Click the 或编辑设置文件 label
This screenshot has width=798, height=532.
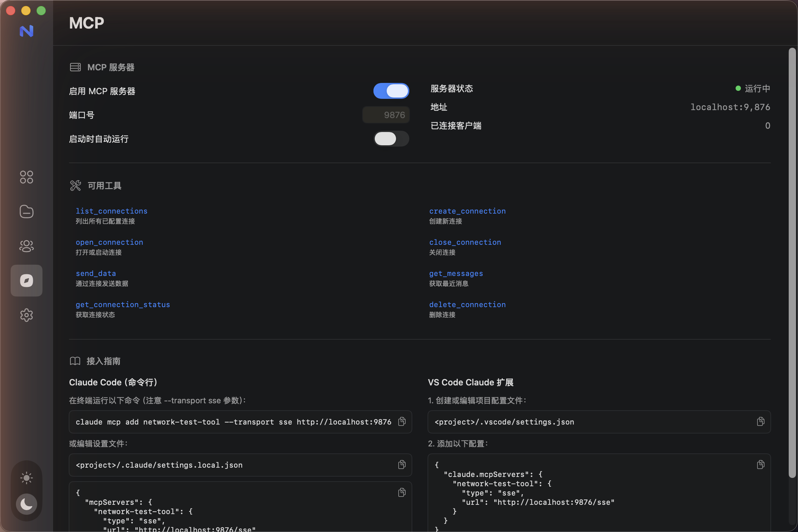98,444
